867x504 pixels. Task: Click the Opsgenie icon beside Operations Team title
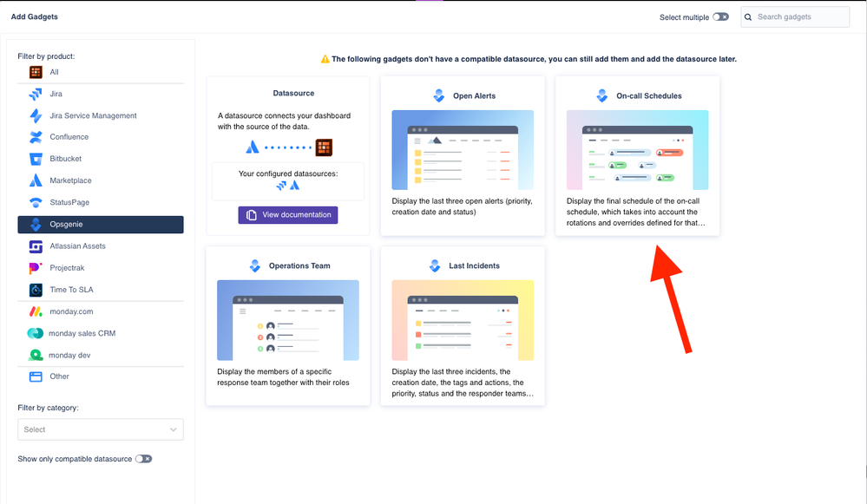point(255,265)
